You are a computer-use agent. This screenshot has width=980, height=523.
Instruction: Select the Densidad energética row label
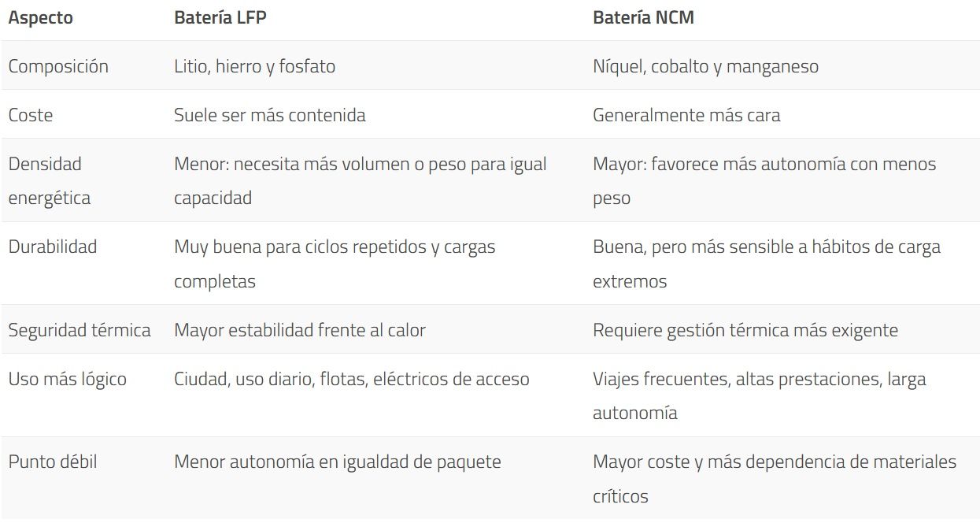(50, 180)
